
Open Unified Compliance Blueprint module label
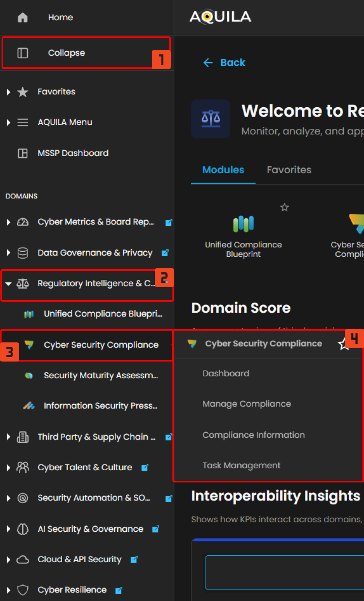[243, 249]
